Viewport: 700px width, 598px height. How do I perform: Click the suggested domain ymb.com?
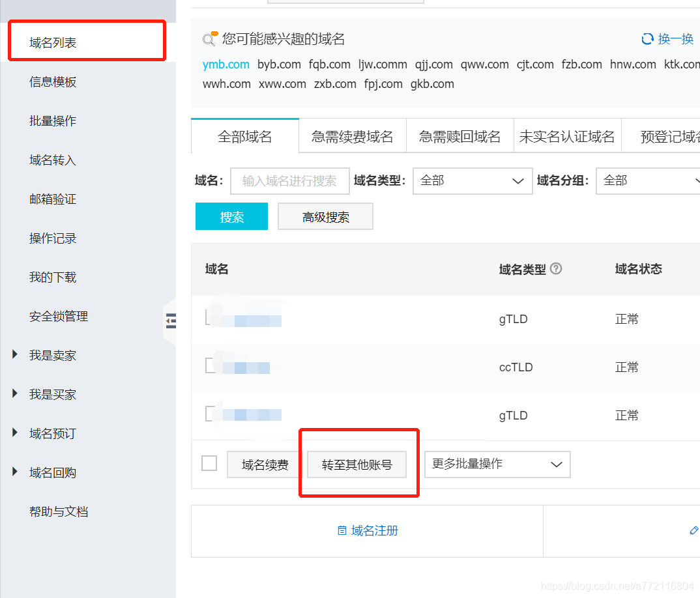[226, 64]
